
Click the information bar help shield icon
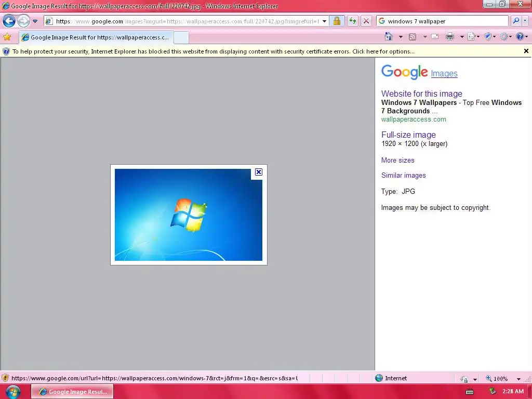tap(6, 51)
